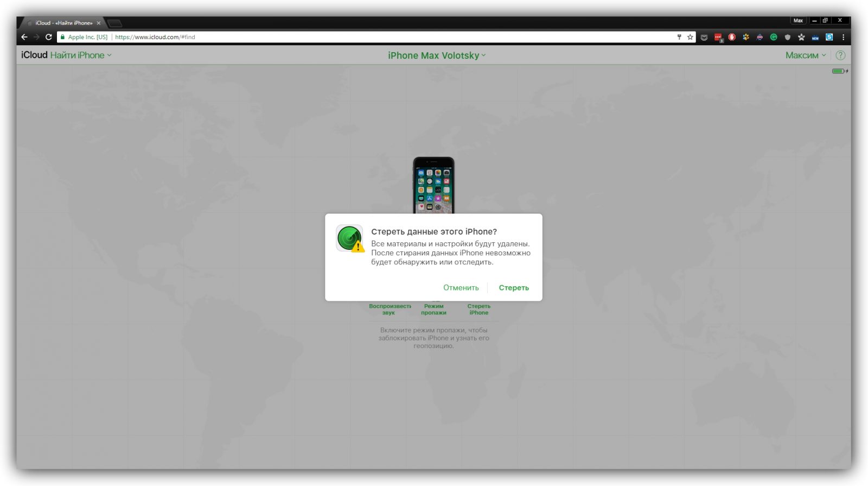Open the gray shield extension icon
This screenshot has width=868, height=486.
click(x=788, y=37)
